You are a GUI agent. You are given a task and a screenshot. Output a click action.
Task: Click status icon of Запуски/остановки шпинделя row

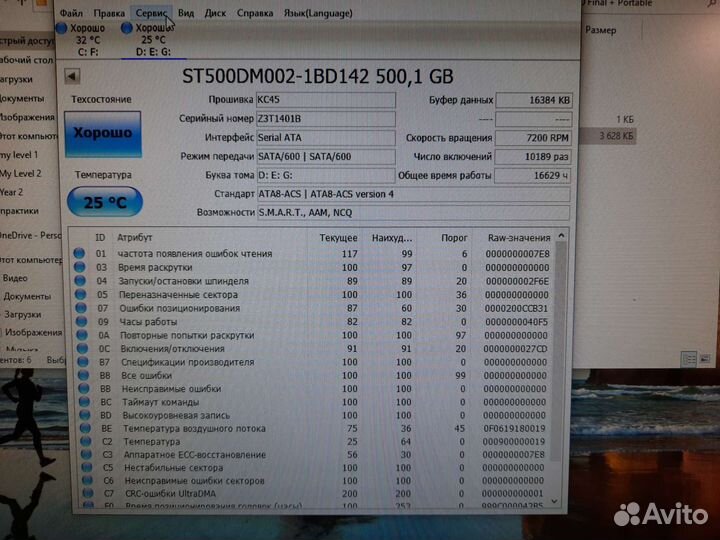click(80, 280)
